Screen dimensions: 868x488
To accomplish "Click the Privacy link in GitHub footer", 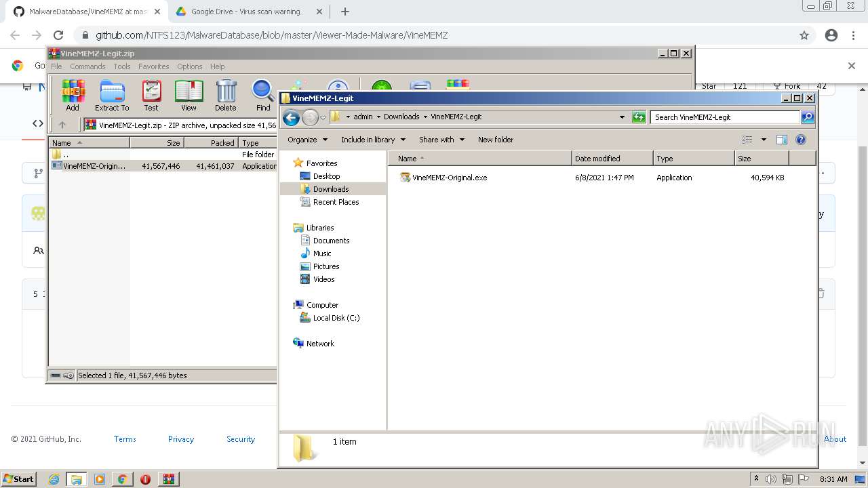I will click(x=181, y=439).
